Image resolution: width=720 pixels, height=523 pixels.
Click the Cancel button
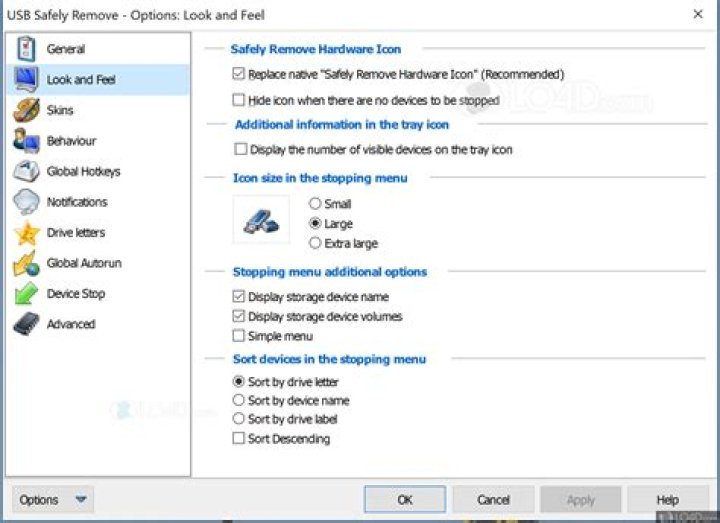(x=493, y=500)
